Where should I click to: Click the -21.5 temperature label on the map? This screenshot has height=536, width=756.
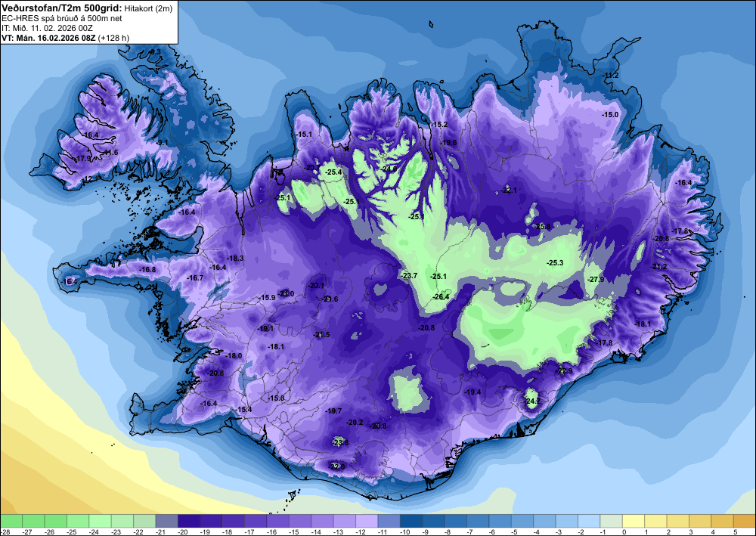(x=321, y=334)
